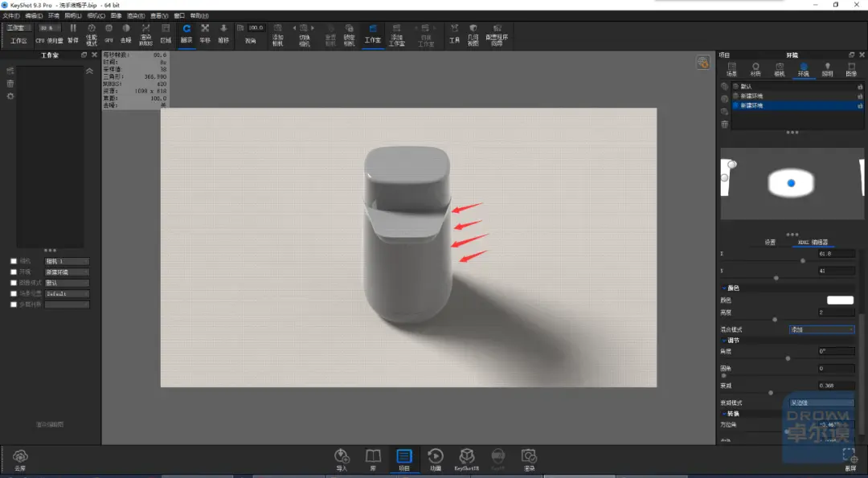The width and height of the screenshot is (868, 478).
Task: Collapse the Color (颜色) section
Action: 724,288
